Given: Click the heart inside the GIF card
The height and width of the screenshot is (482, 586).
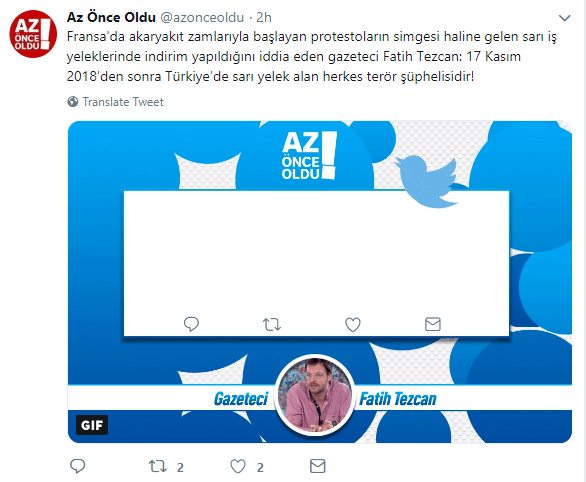Looking at the screenshot, I should 352,324.
